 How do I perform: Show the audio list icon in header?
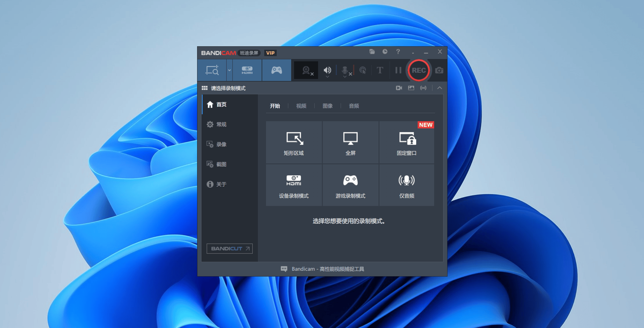423,88
